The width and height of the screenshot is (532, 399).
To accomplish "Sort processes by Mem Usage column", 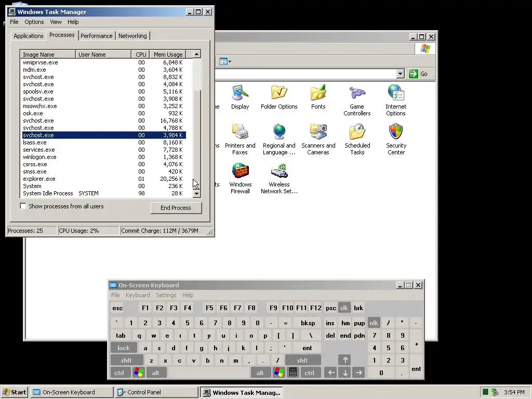I will [168, 54].
